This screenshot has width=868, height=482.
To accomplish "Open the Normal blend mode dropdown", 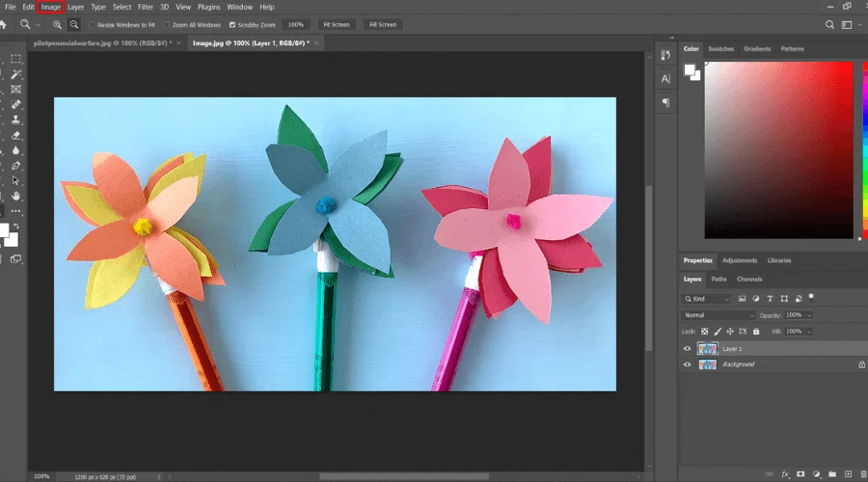I will (718, 315).
